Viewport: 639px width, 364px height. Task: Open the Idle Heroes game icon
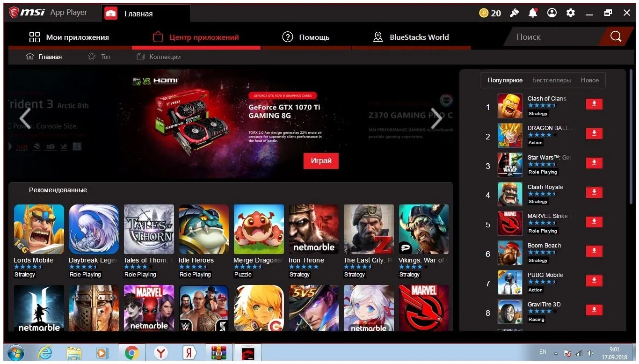204,229
